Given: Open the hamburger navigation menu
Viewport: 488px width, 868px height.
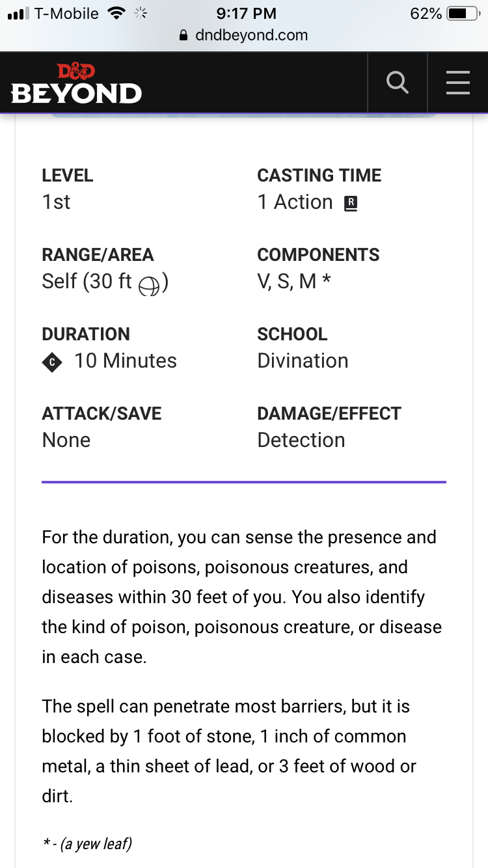Looking at the screenshot, I should pyautogui.click(x=458, y=83).
